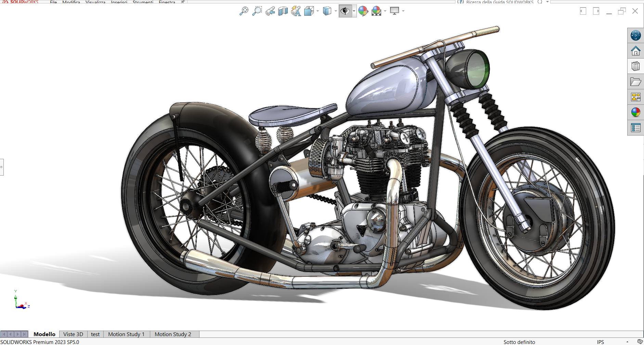Click the Display Style icon
This screenshot has height=345, width=644.
pos(327,11)
